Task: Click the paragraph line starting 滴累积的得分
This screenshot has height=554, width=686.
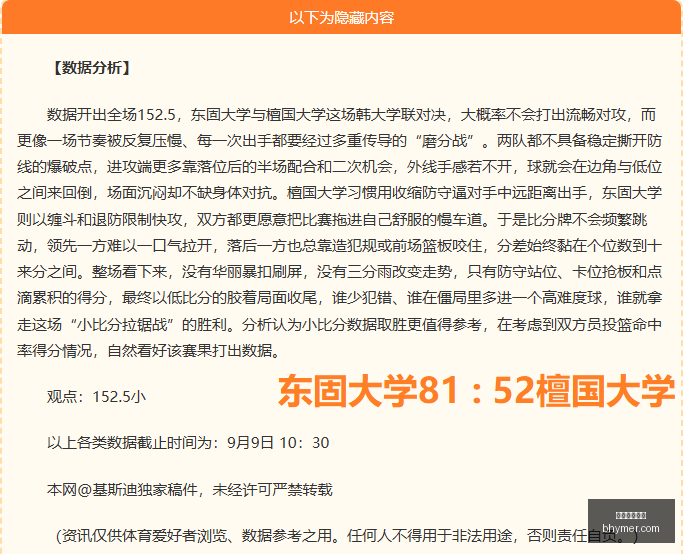Action: [x=339, y=298]
